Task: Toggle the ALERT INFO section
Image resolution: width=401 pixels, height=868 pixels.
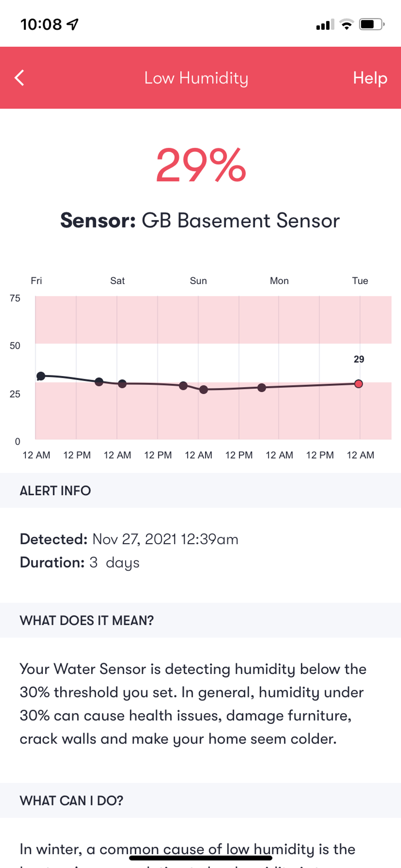Action: click(55, 490)
